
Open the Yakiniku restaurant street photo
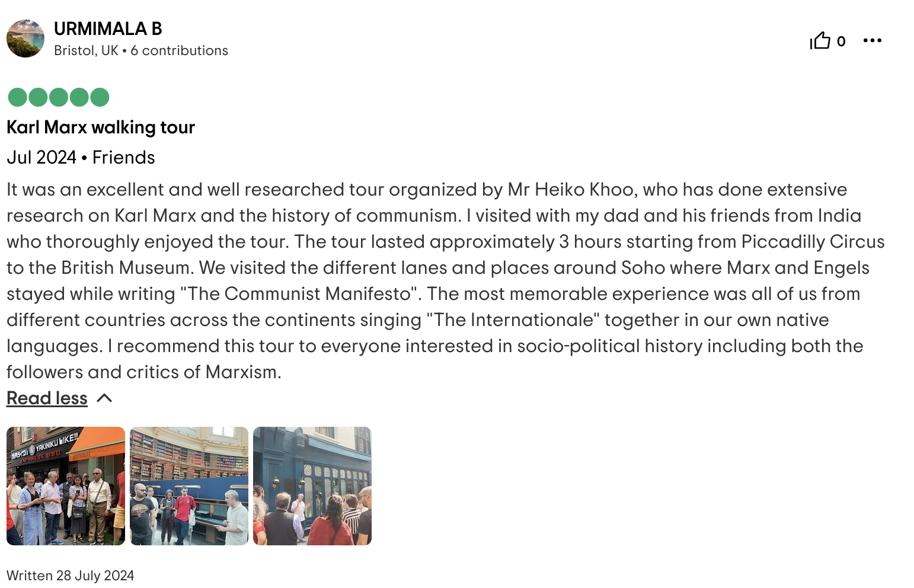coord(66,486)
